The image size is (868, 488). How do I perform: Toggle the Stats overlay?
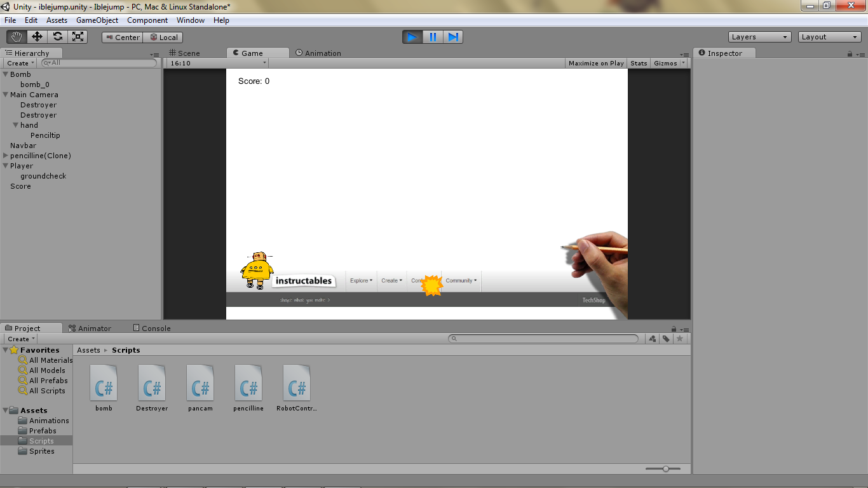click(639, 63)
